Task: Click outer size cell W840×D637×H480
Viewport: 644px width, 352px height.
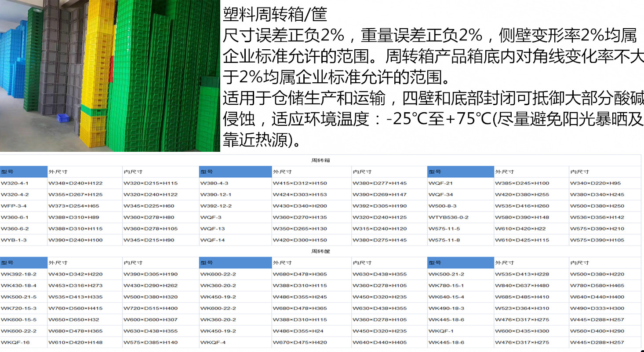Action: tap(522, 286)
